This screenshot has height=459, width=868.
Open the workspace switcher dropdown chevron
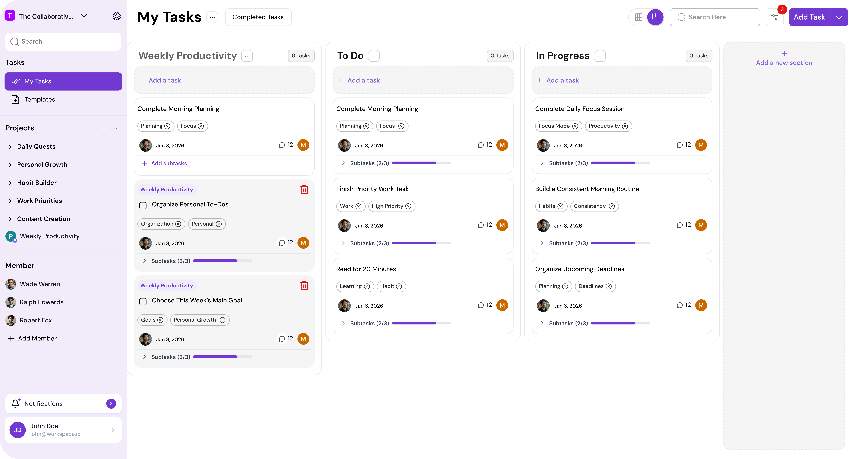[84, 16]
